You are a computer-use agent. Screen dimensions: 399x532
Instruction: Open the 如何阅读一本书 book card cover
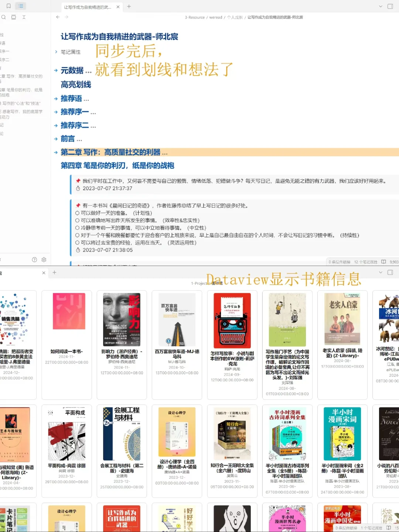pyautogui.click(x=69, y=311)
